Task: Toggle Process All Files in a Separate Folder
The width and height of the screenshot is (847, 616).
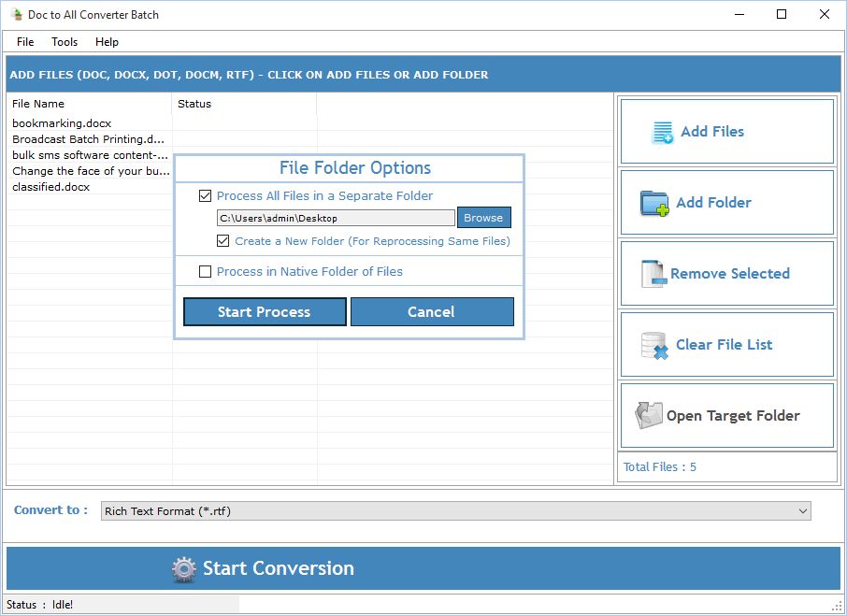Action: [206, 196]
